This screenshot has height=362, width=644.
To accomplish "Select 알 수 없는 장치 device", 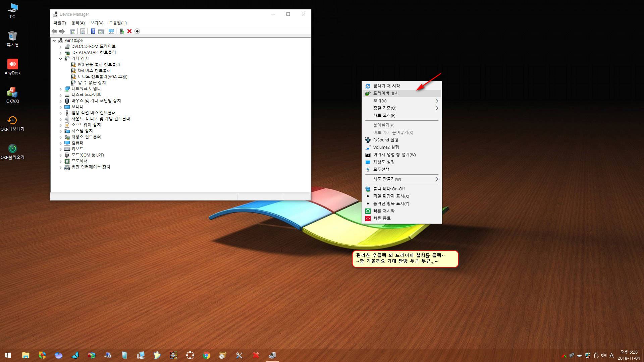I will (92, 83).
